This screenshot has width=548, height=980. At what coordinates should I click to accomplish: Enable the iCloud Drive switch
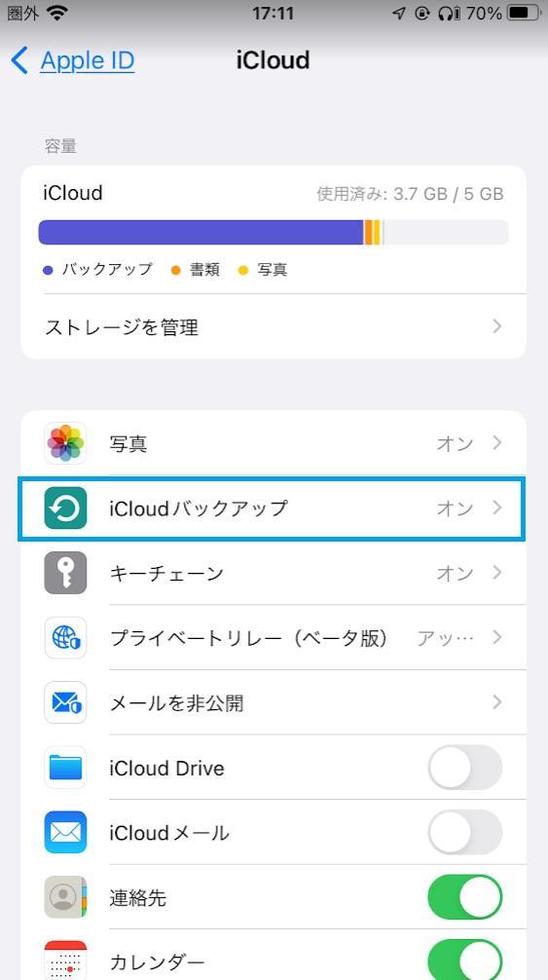pyautogui.click(x=465, y=768)
